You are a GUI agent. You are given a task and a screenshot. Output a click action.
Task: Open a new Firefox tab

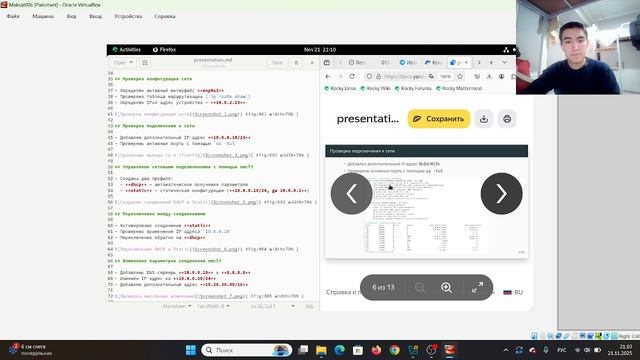click(x=491, y=62)
